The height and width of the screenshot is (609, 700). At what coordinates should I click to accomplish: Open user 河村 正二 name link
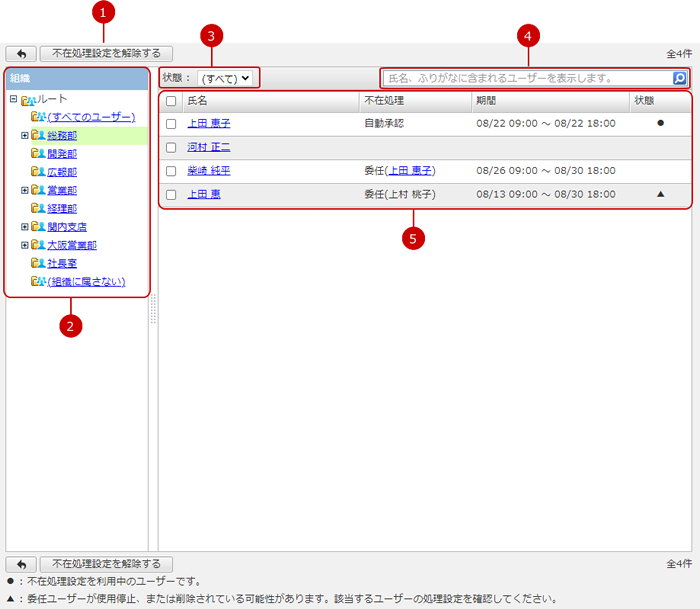point(208,147)
